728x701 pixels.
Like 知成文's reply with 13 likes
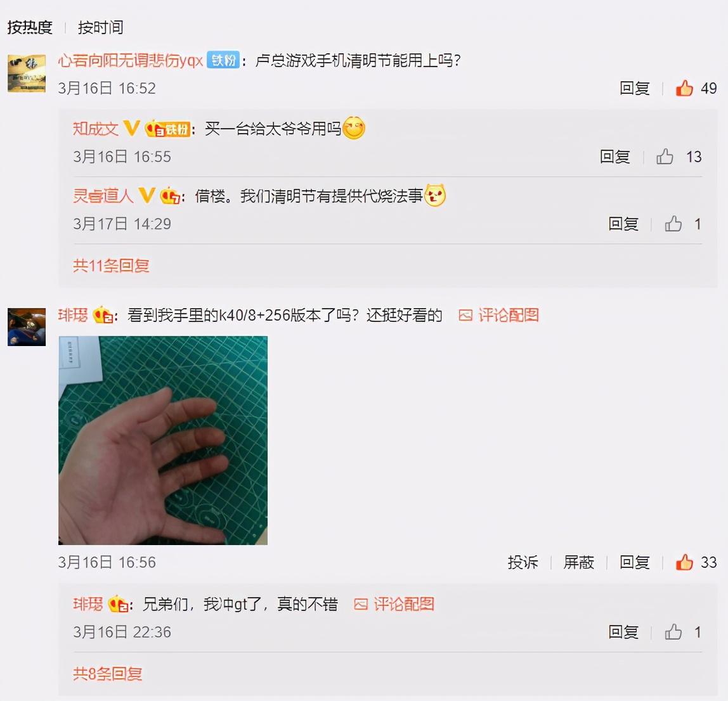[x=665, y=157]
